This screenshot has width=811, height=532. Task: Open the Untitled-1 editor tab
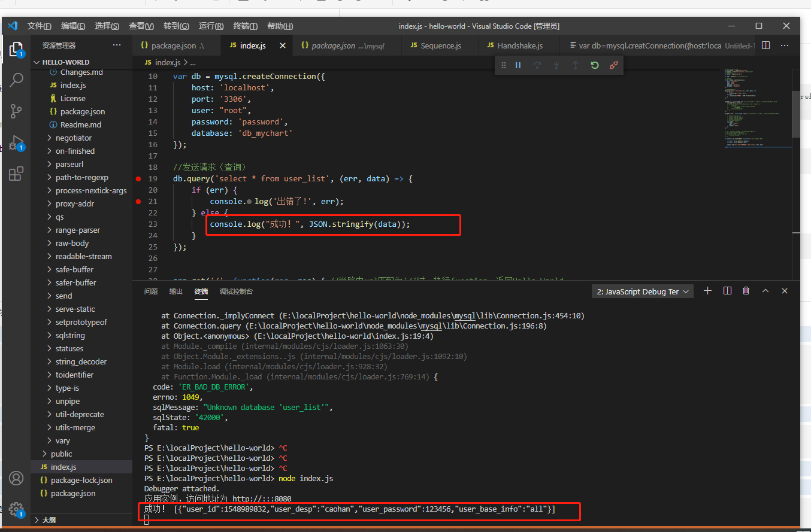click(658, 45)
